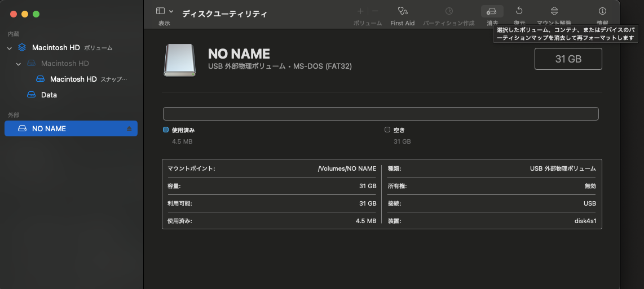Eject NO NAME using sidebar eject icon

[129, 128]
